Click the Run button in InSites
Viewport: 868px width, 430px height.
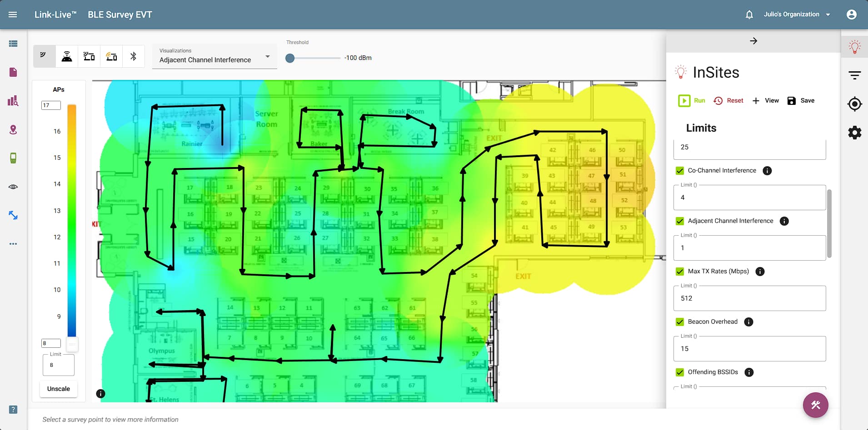click(692, 101)
